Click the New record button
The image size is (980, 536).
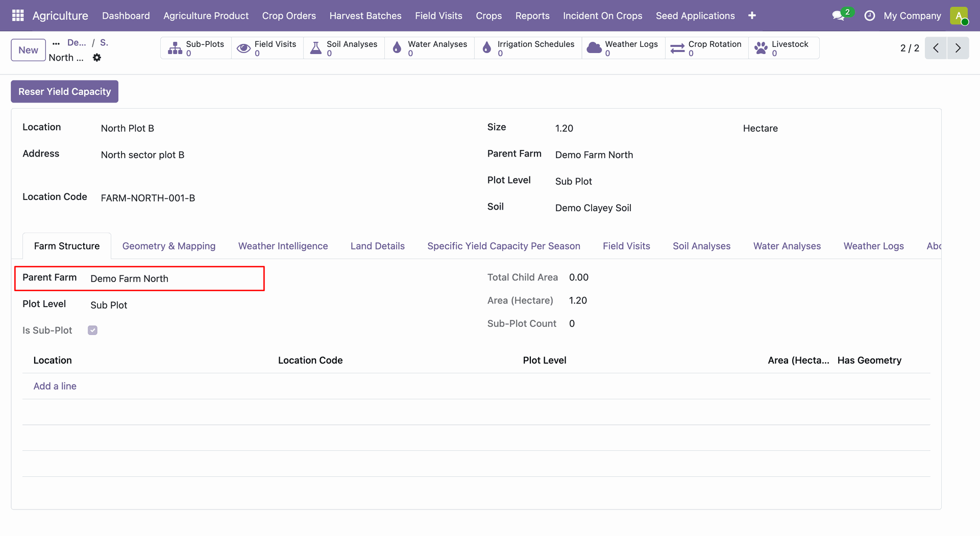(28, 50)
